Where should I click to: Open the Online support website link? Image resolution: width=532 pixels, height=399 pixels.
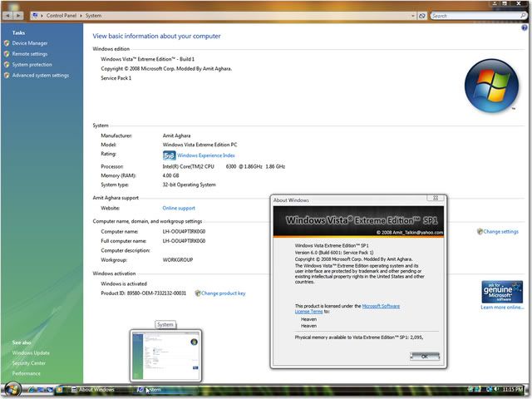pos(179,208)
